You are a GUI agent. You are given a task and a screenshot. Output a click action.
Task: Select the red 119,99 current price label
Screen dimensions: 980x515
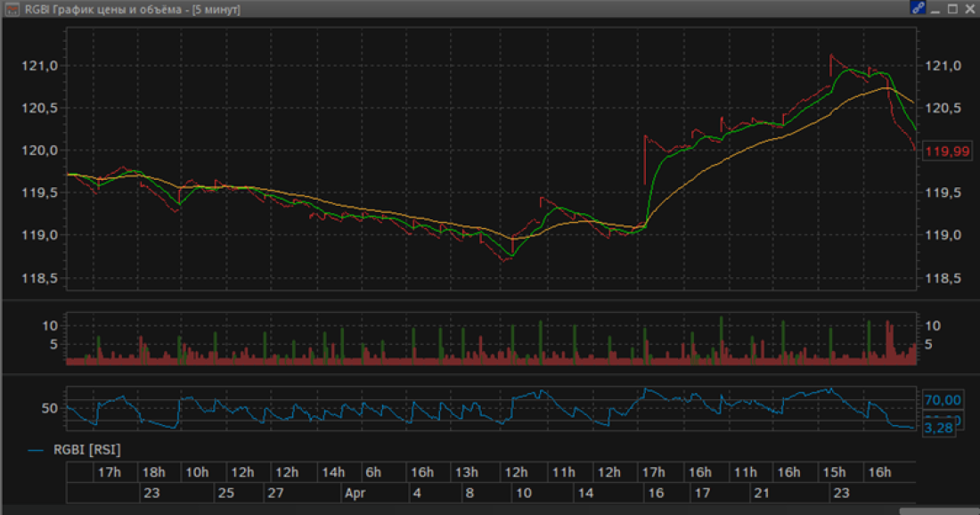tap(948, 151)
